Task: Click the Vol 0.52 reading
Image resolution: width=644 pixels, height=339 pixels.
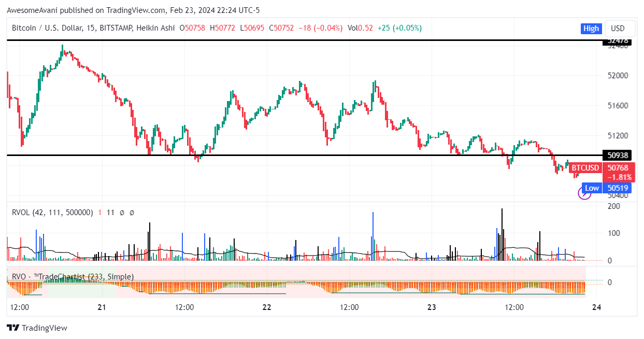Action: pos(360,28)
